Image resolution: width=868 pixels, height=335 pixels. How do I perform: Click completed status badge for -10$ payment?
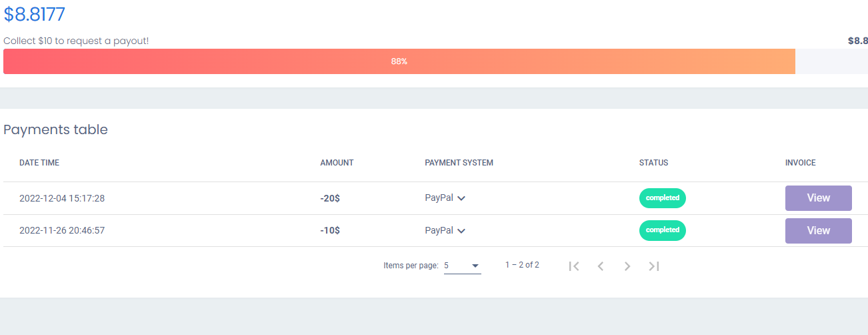point(663,230)
